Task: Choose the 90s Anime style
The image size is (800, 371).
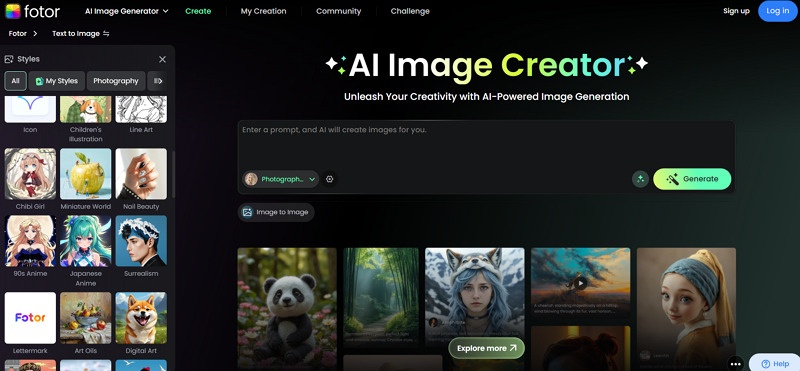Action: (30, 241)
